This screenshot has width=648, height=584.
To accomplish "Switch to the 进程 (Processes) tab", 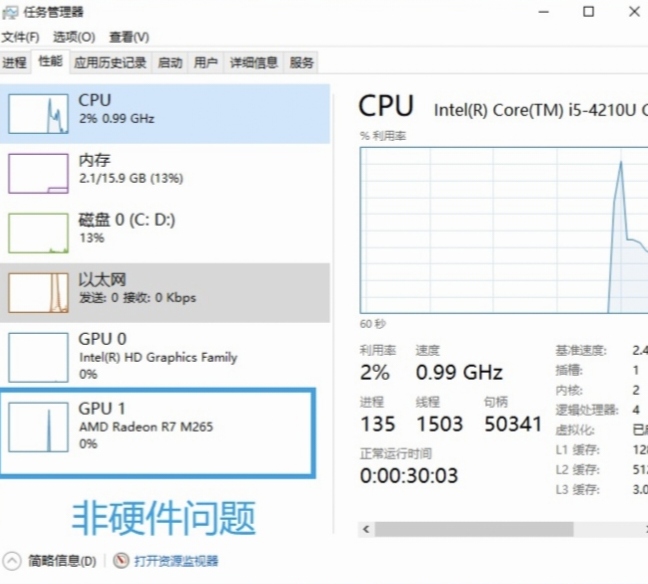I will (x=15, y=63).
